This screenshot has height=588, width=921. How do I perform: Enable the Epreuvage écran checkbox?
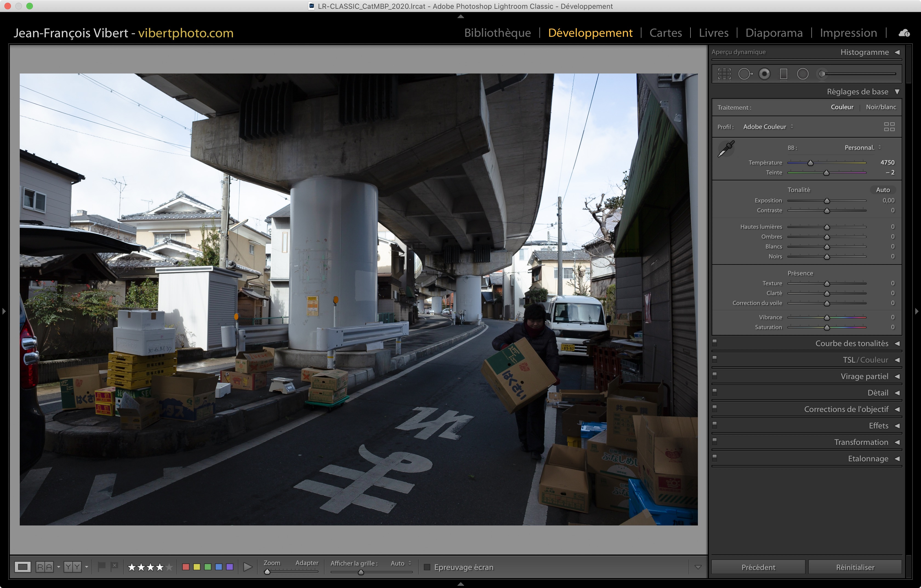tap(427, 567)
